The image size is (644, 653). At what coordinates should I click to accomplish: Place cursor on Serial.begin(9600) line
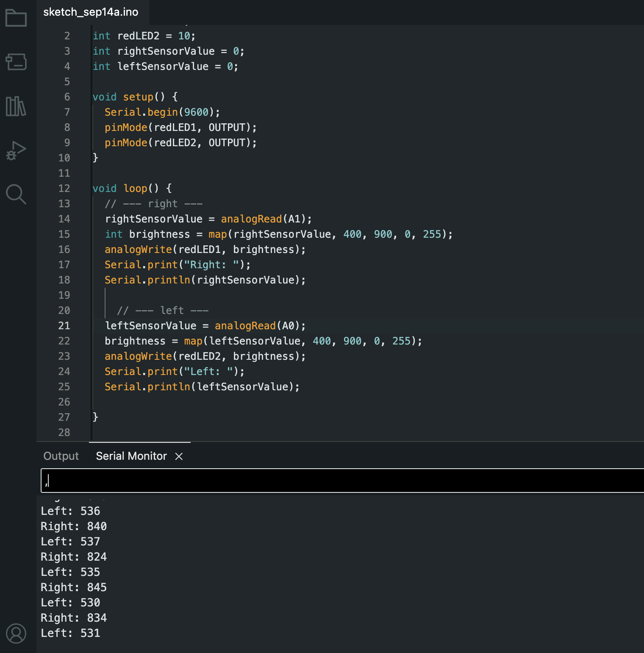coord(162,112)
